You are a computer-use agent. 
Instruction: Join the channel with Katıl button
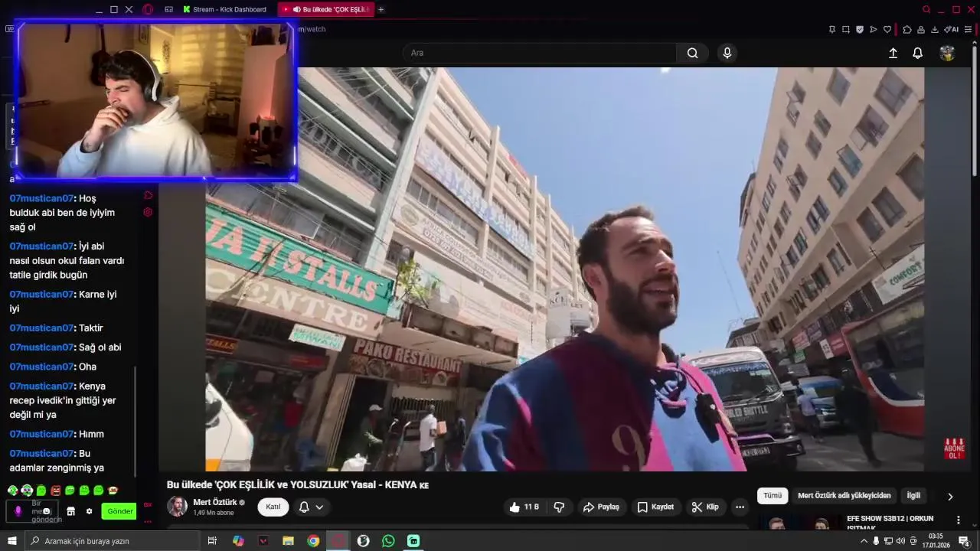tap(273, 507)
